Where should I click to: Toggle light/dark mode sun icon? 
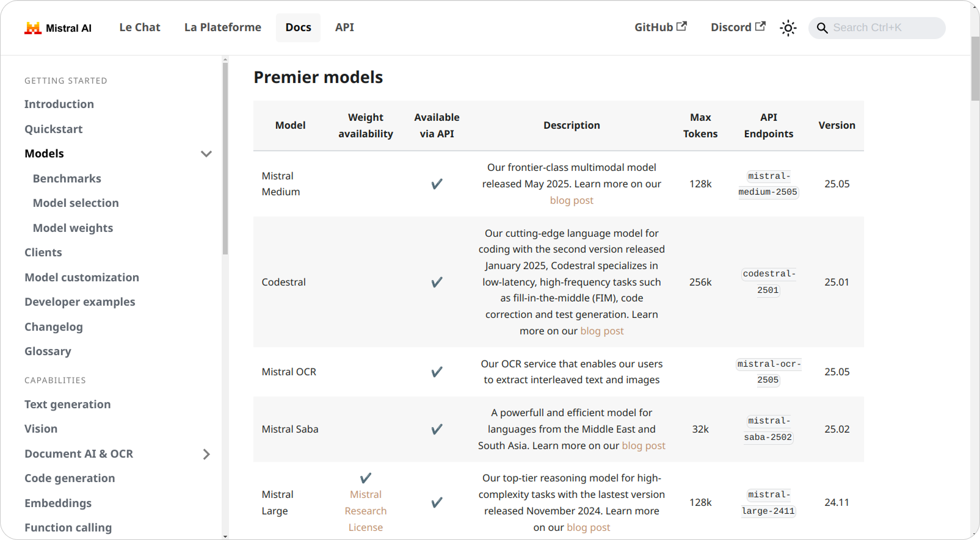[x=788, y=28]
